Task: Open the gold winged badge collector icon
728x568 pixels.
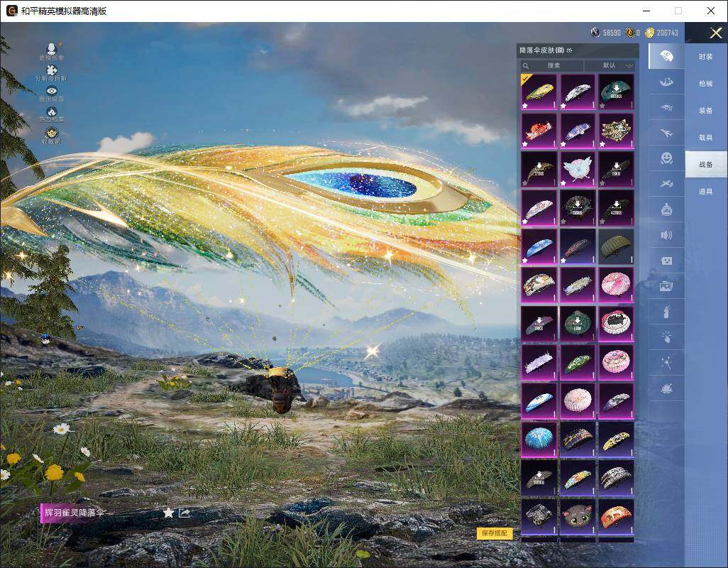Action: pos(52,135)
